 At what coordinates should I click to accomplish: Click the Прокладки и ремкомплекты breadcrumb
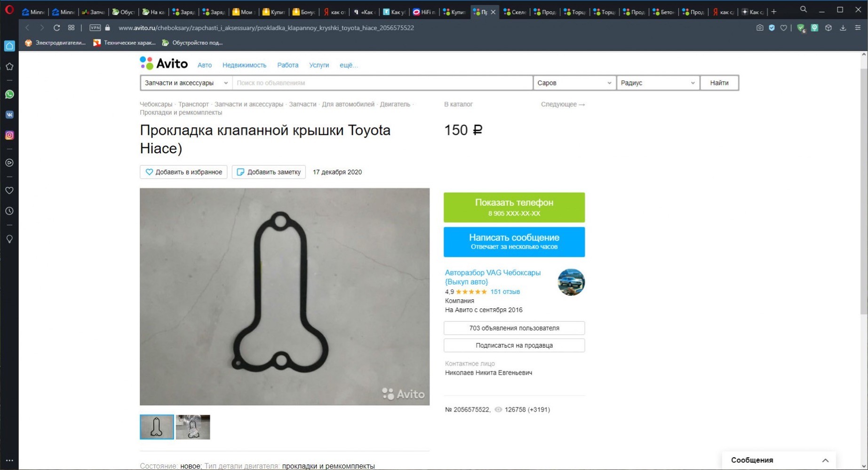[x=181, y=113]
